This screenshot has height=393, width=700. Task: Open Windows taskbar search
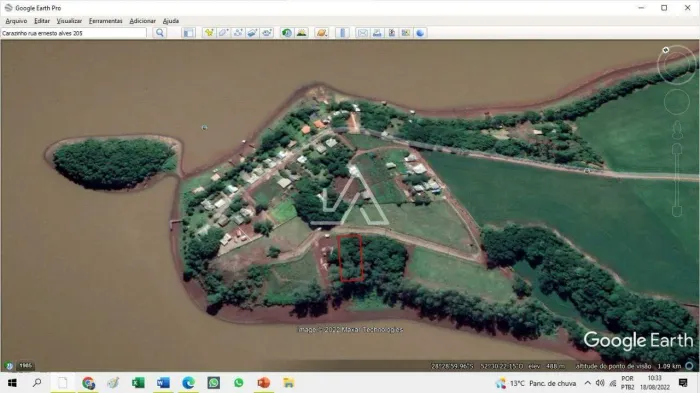point(37,383)
